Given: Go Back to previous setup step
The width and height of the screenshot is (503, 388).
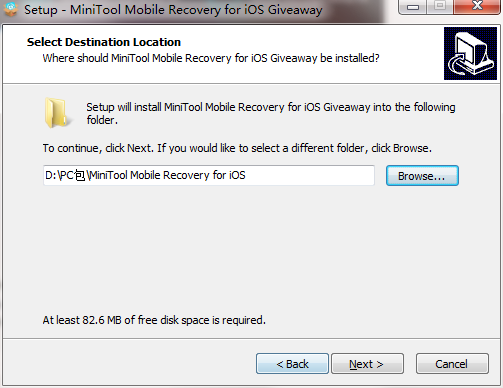Looking at the screenshot, I should 292,364.
